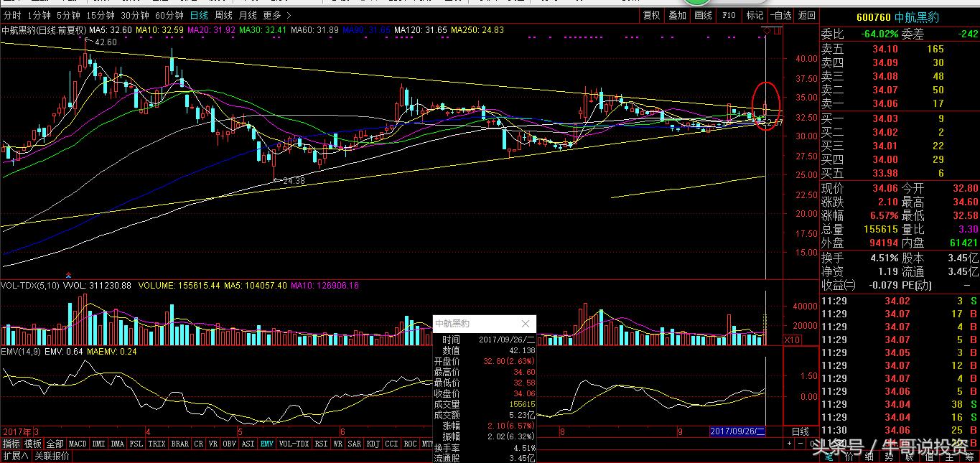Open F10 company information
Viewport: 980px width, 463px height.
click(729, 15)
